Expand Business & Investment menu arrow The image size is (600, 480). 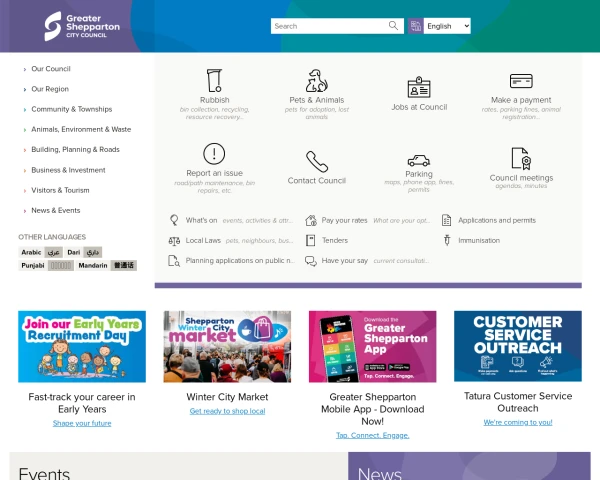[25, 170]
